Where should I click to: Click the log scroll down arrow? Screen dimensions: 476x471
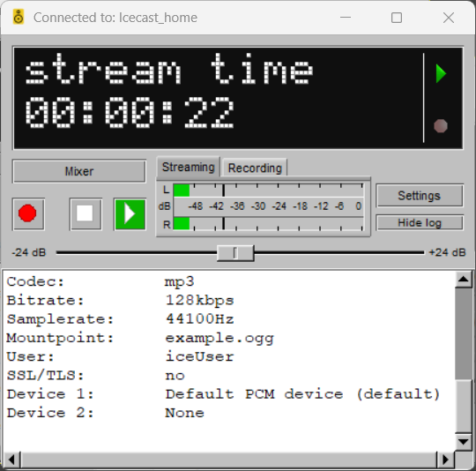[464, 442]
